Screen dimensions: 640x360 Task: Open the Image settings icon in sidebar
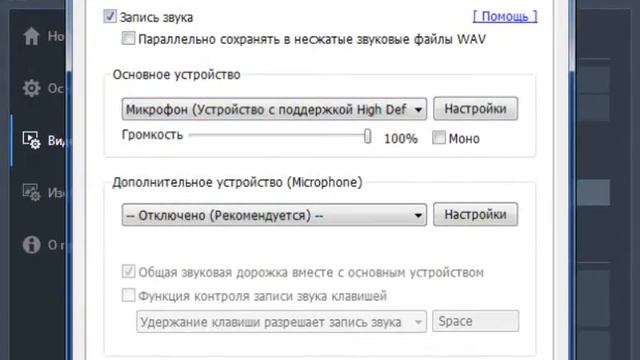pos(31,192)
